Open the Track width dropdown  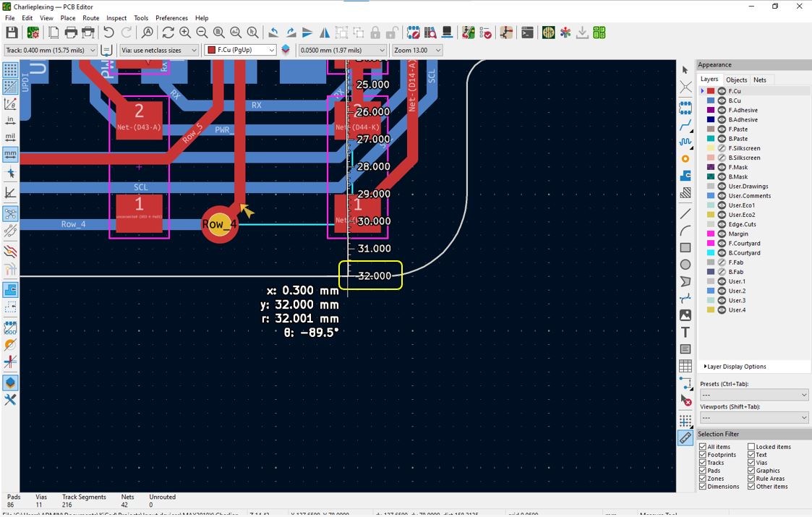[x=51, y=50]
